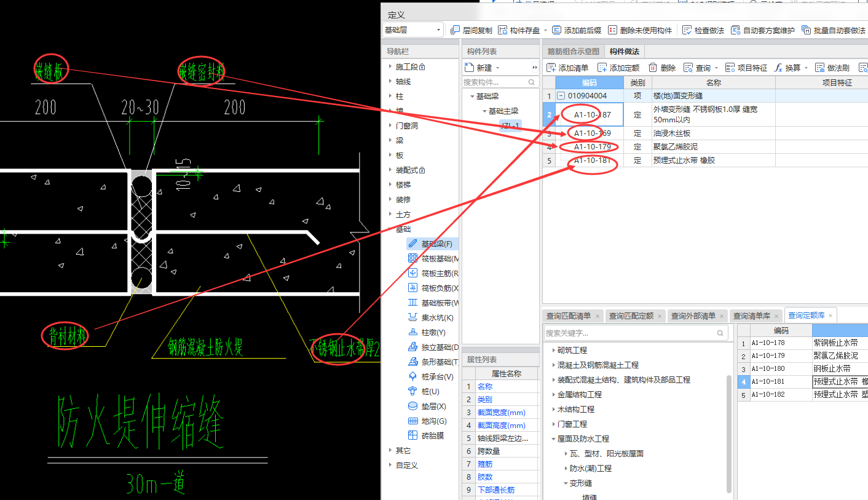Click the 添加前后缀 toolbar icon
The width and height of the screenshot is (868, 500).
coord(556,30)
